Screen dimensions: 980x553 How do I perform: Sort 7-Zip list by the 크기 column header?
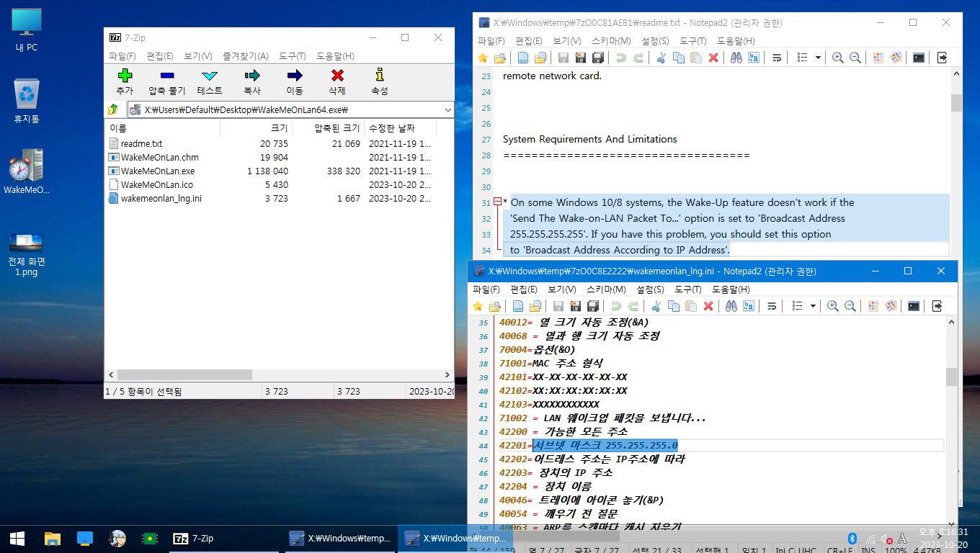point(256,128)
